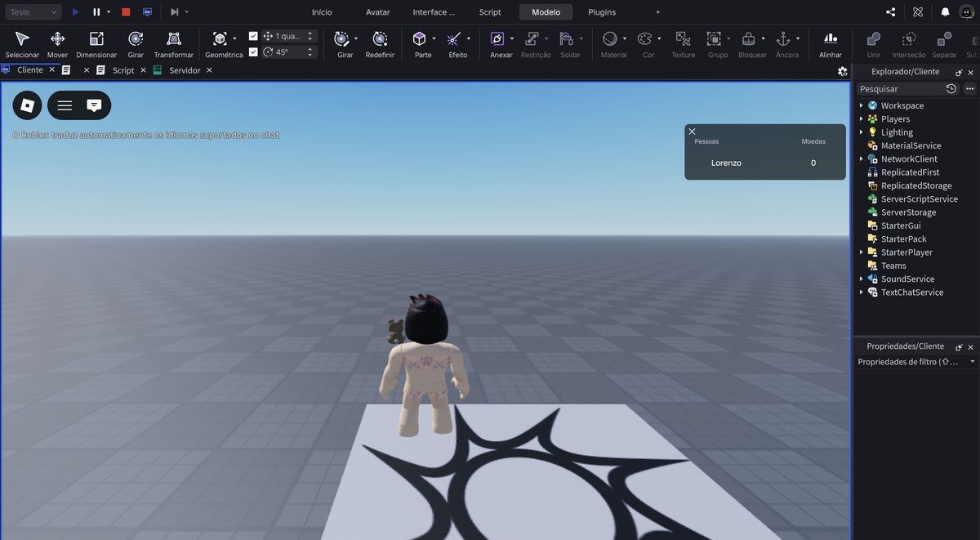The image size is (980, 540).
Task: Pick the Girar tool next to Dimensionar
Action: pyautogui.click(x=136, y=44)
